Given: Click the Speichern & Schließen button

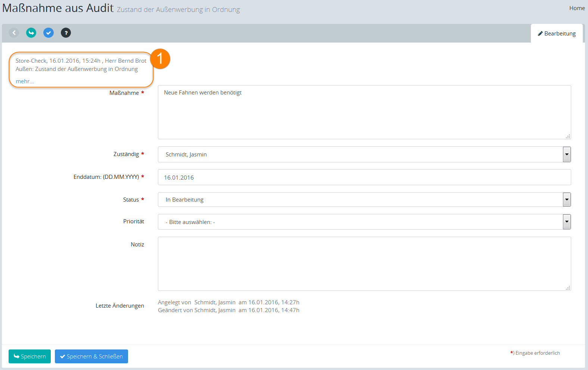Looking at the screenshot, I should (x=91, y=357).
